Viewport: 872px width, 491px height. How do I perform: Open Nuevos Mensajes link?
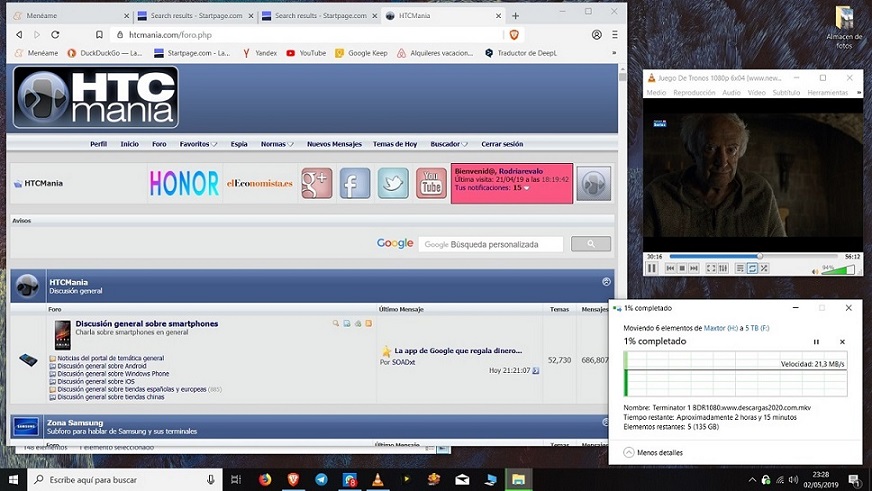(334, 144)
